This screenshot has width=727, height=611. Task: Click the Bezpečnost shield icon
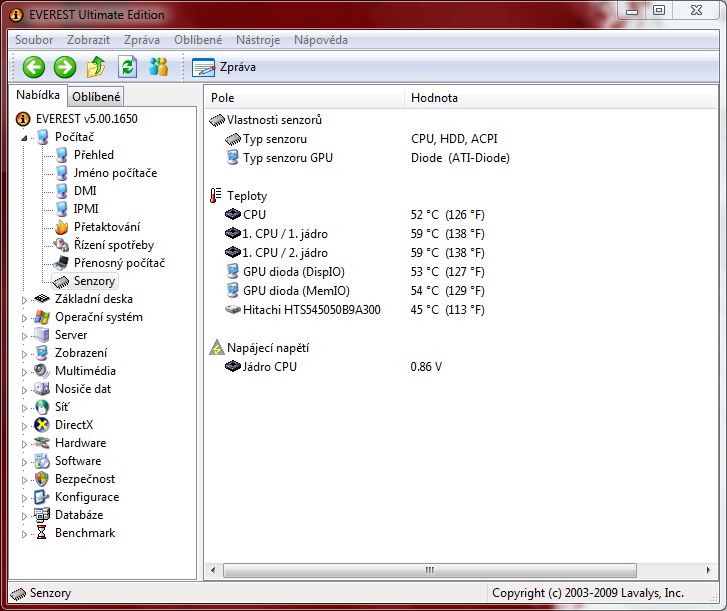click(x=42, y=479)
